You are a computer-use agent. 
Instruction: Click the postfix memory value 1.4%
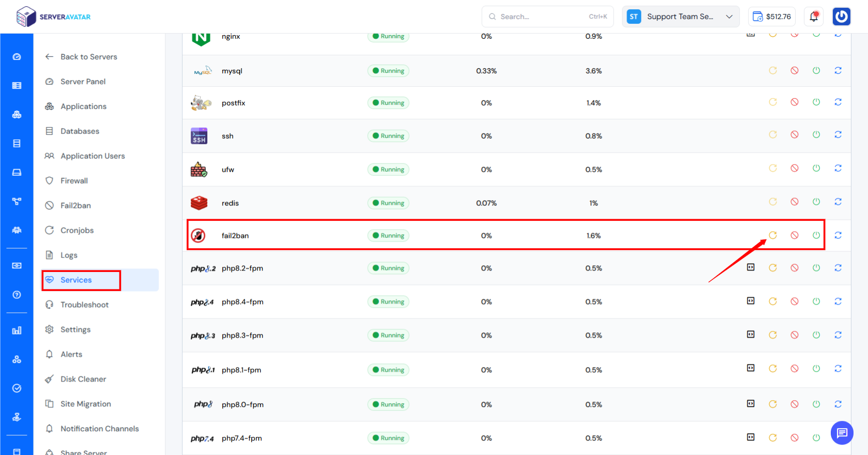point(593,103)
